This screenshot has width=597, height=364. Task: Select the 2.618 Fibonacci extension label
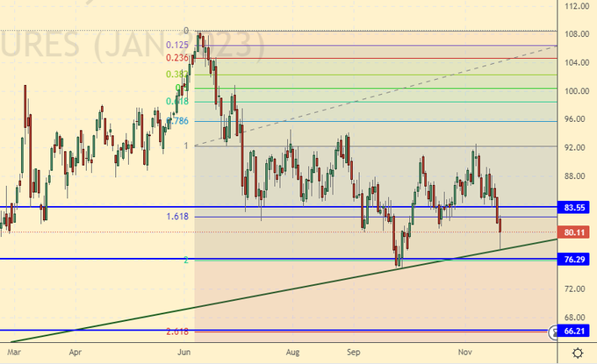tap(176, 332)
